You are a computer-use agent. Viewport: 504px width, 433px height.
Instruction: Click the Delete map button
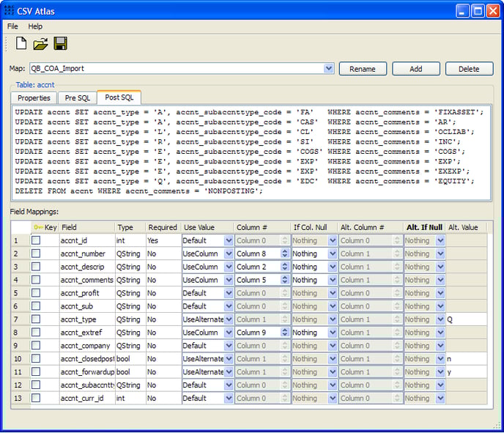[469, 69]
